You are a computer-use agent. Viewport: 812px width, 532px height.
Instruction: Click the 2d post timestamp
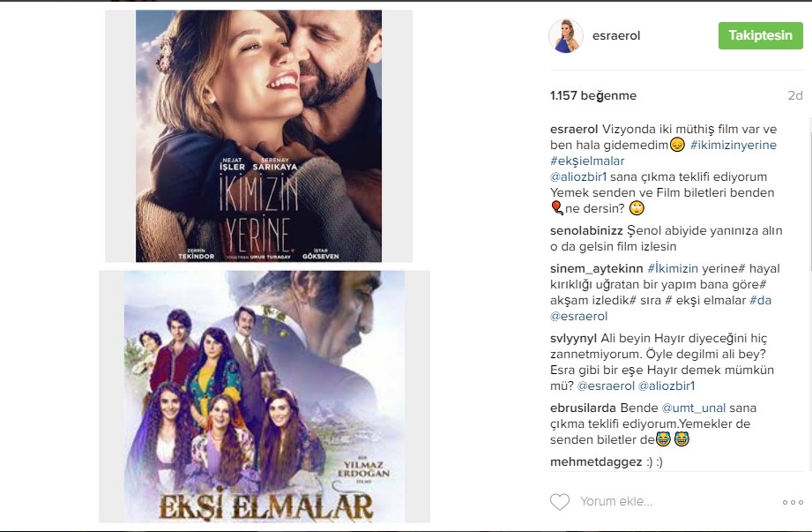pos(795,95)
